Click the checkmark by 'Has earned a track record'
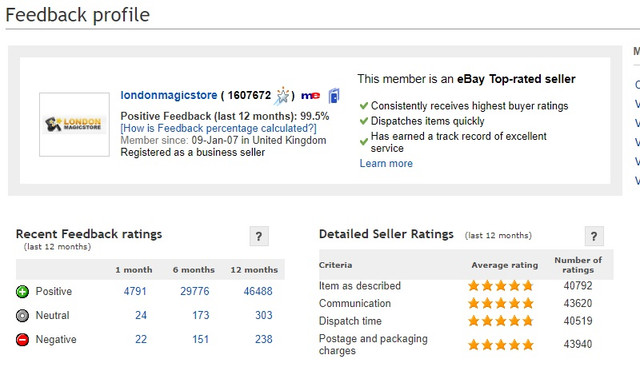The height and width of the screenshot is (370, 640). pyautogui.click(x=364, y=142)
